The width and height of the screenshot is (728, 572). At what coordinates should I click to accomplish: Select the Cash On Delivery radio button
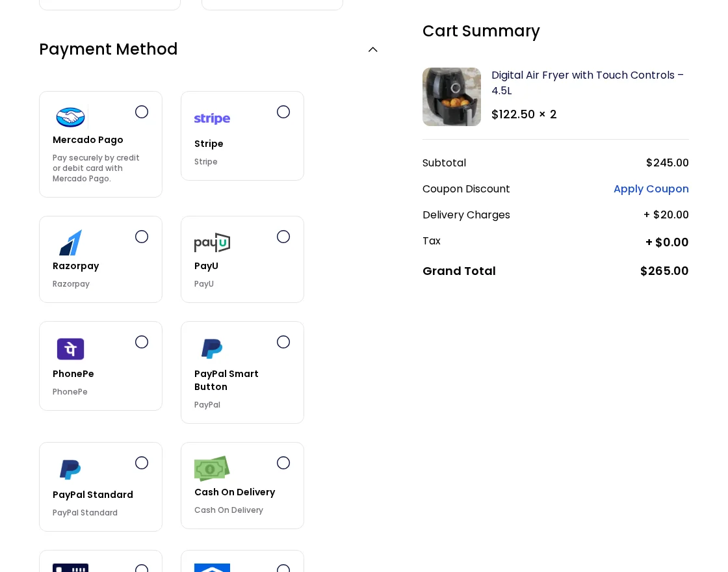tap(283, 463)
